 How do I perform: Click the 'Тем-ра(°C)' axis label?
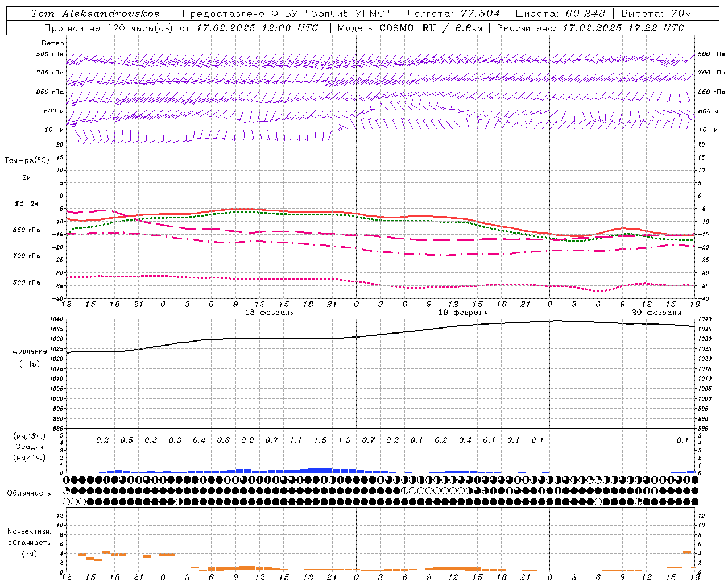(x=27, y=161)
